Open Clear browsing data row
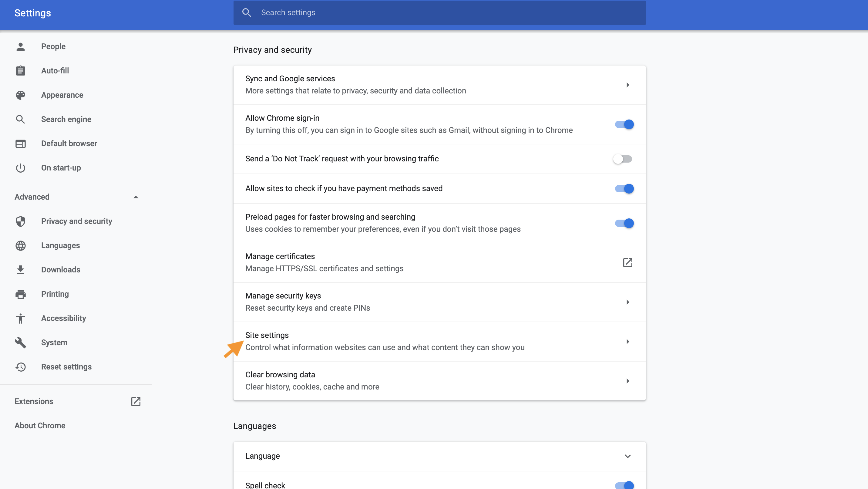 point(439,381)
